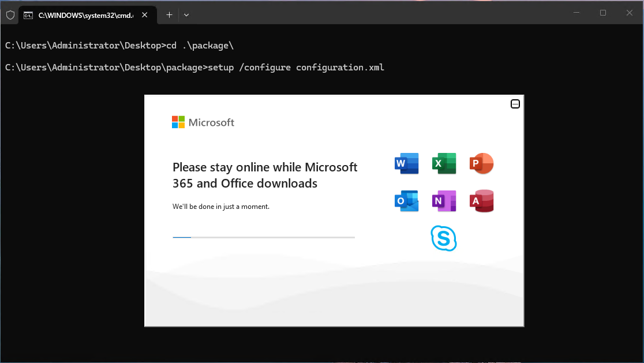Click the download progress bar
Image resolution: width=644 pixels, height=363 pixels.
click(x=264, y=237)
